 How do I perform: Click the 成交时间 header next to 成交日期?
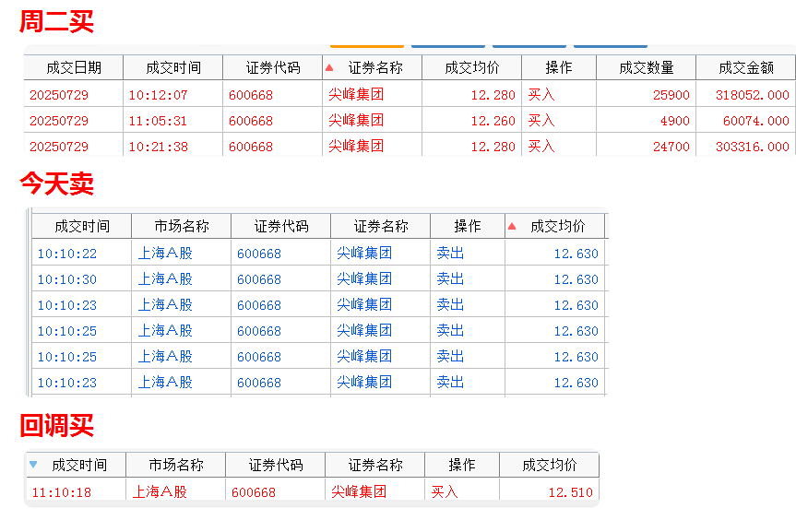pos(173,67)
